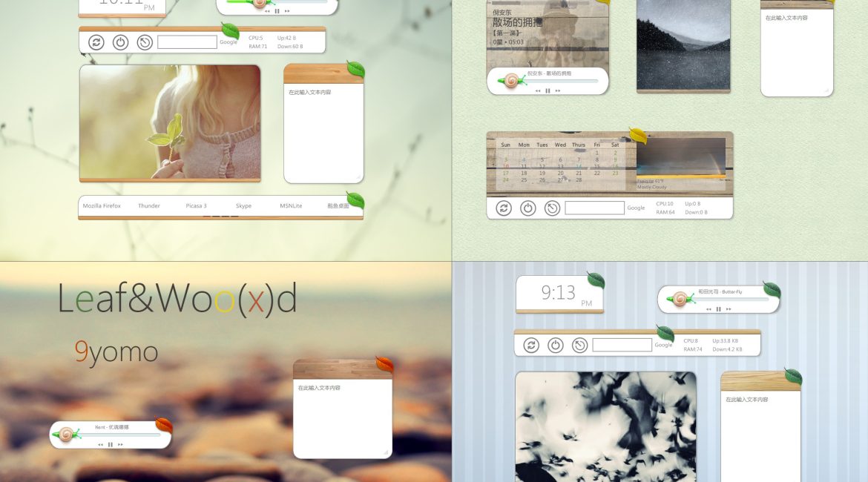
Task: Click the refresh icon beside CPU:5 readout
Action: [x=96, y=42]
